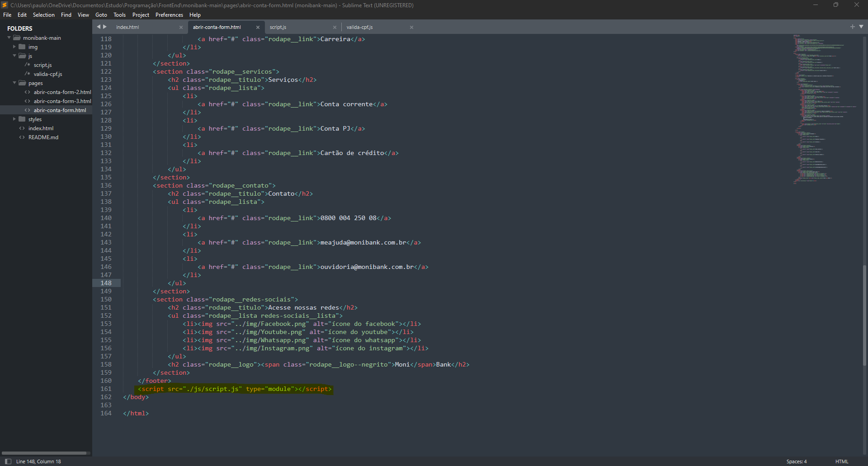Open the Project menu
This screenshot has height=466, width=868.
click(x=141, y=15)
